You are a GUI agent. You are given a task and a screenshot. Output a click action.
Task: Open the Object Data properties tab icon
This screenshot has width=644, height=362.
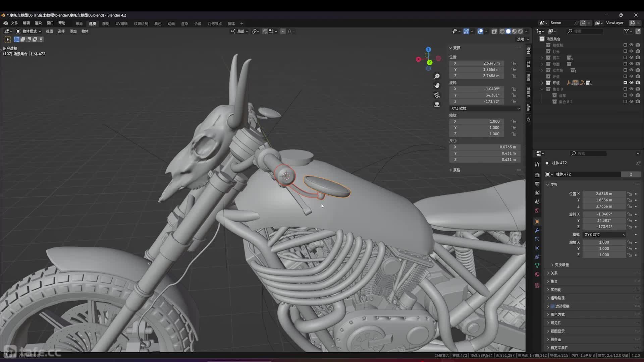click(537, 265)
